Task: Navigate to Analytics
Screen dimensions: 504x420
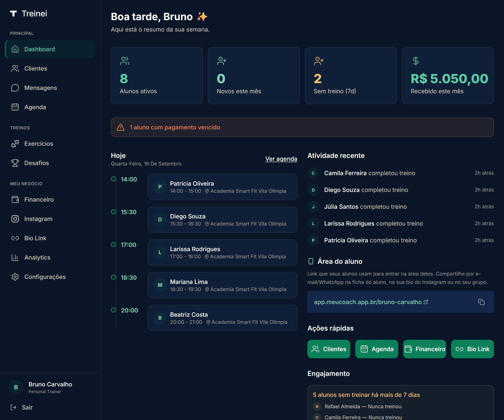Action: [50, 257]
